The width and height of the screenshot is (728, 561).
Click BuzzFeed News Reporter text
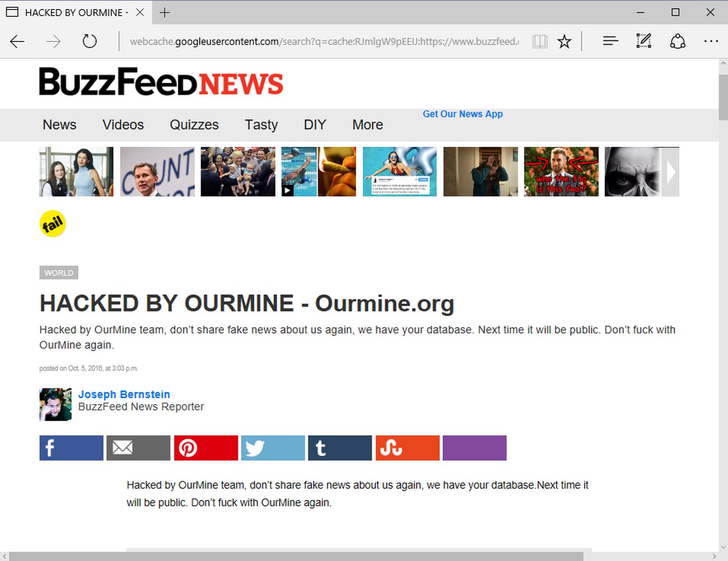click(x=141, y=407)
